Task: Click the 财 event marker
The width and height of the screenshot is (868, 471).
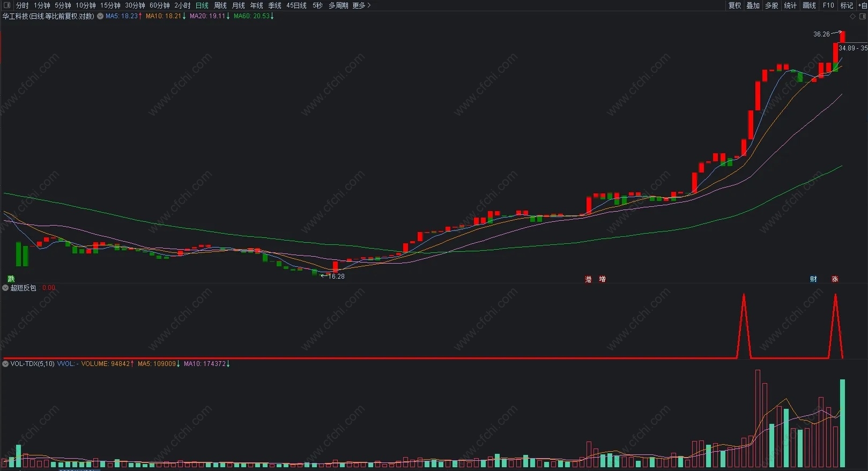Action: click(x=813, y=279)
